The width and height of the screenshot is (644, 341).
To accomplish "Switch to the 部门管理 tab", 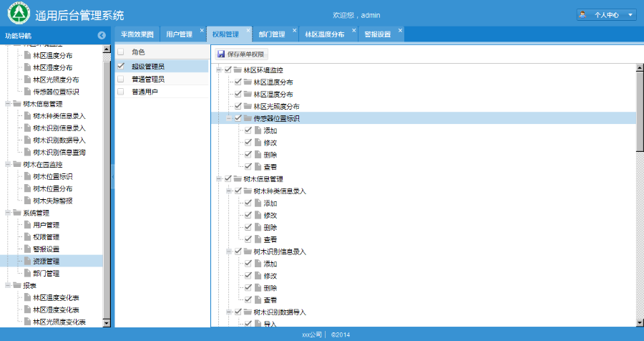I will (x=272, y=34).
